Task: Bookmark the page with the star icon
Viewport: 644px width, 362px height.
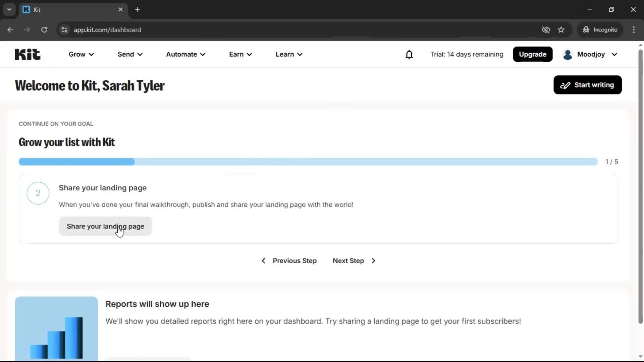Action: pos(561,29)
